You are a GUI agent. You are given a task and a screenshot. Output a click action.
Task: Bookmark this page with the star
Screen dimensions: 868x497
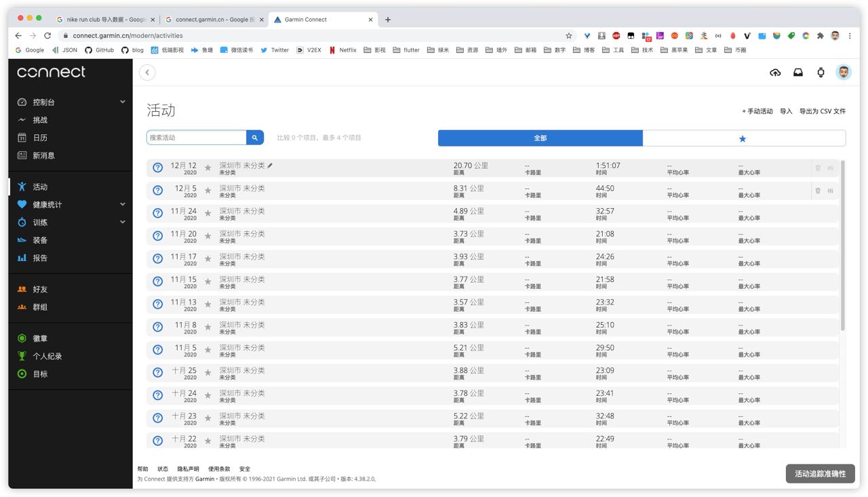569,35
